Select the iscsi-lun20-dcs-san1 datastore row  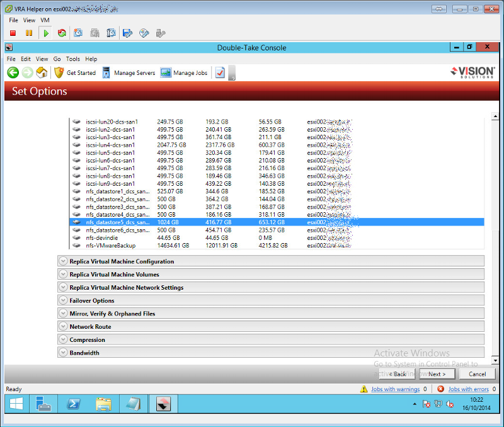277,122
